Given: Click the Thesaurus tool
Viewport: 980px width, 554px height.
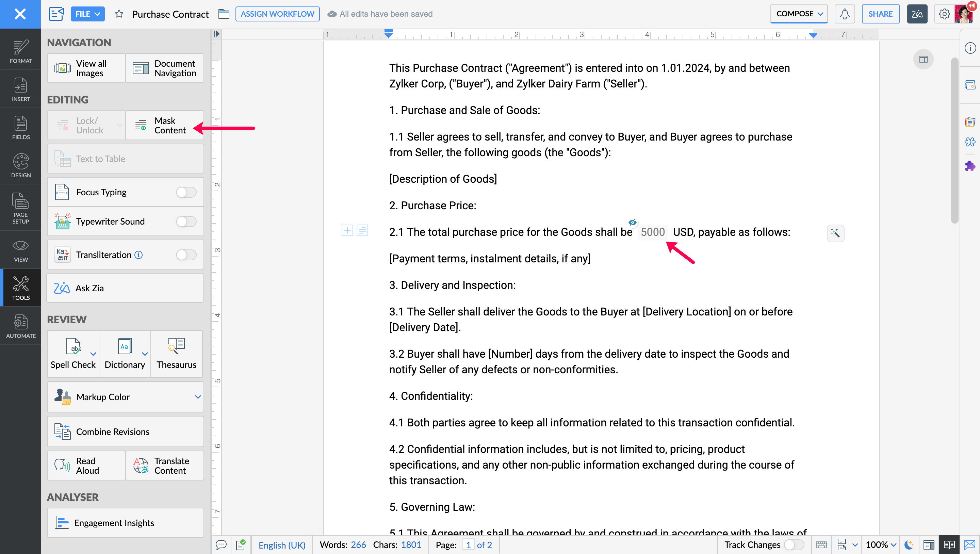Looking at the screenshot, I should point(176,354).
